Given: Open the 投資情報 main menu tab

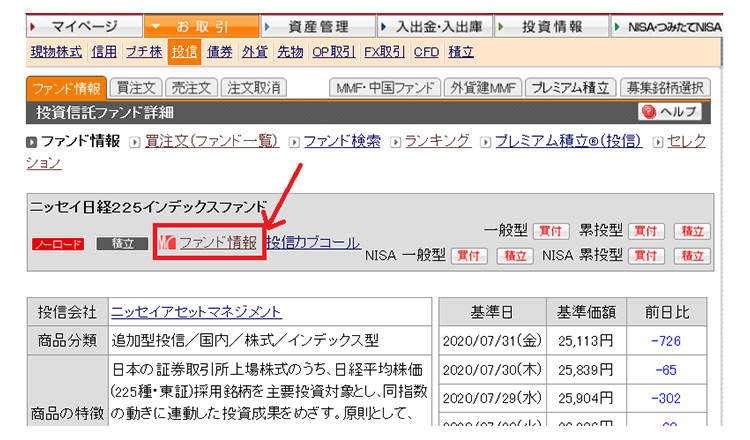Looking at the screenshot, I should [x=551, y=26].
